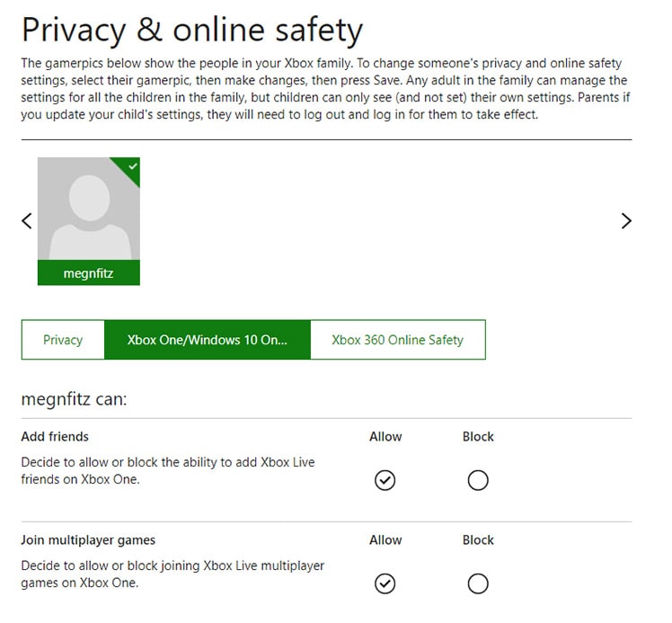Click the Allow label in the multiplayer games row
Image resolution: width=672 pixels, height=623 pixels.
385,540
